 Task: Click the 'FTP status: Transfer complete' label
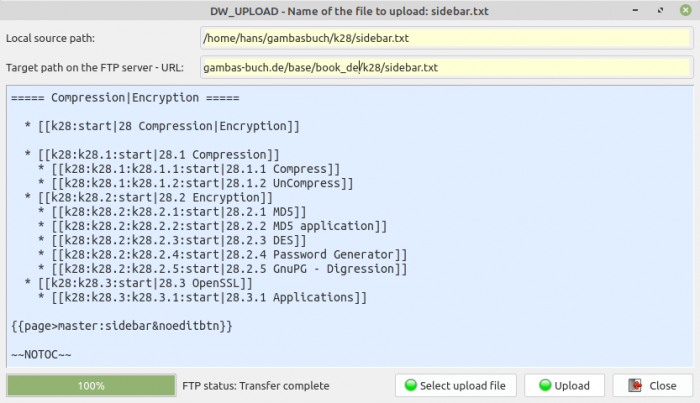[255, 386]
